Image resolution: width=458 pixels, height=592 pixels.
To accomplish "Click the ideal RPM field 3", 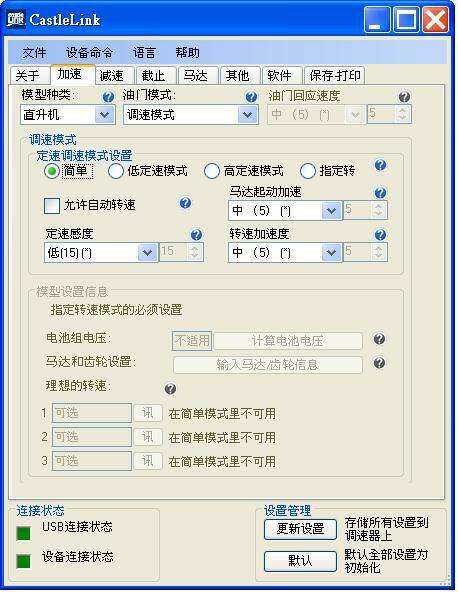I will (92, 461).
